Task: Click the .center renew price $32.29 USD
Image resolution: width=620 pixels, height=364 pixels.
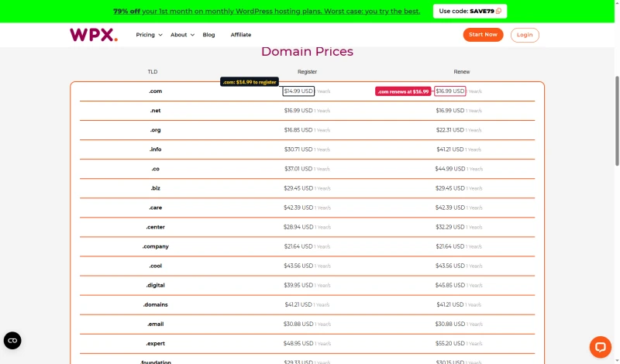Action: point(450,227)
